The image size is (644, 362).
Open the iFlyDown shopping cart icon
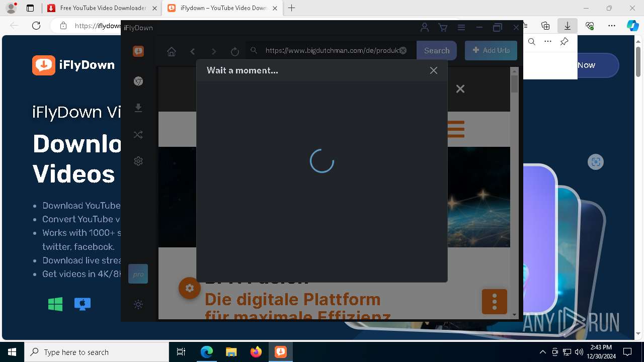coord(443,28)
